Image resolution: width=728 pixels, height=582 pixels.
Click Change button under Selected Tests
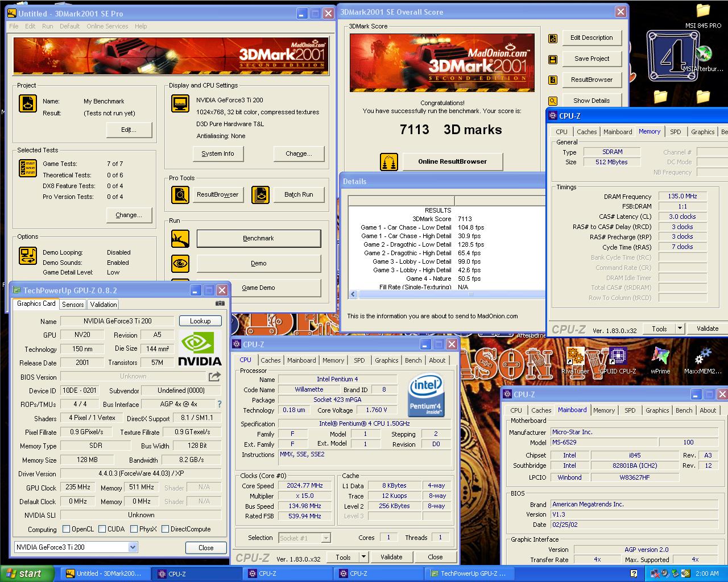tap(129, 215)
